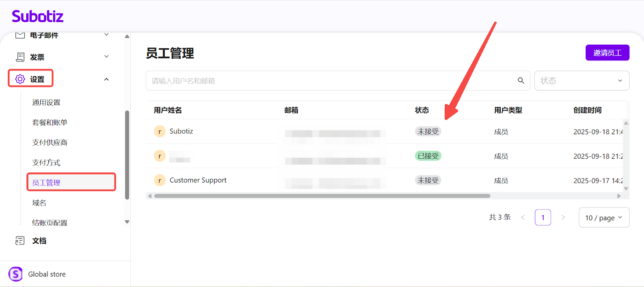This screenshot has height=287, width=644.
Task: Open the 状态 filter dropdown
Action: tap(581, 81)
